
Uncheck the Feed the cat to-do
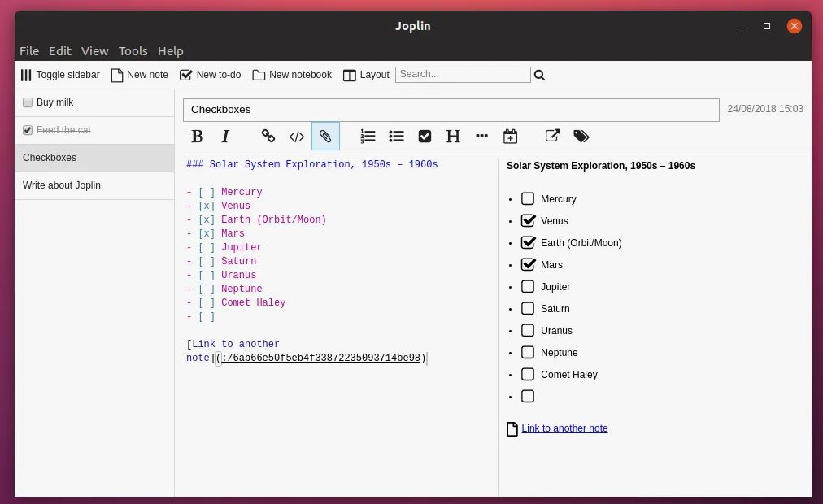coord(28,130)
